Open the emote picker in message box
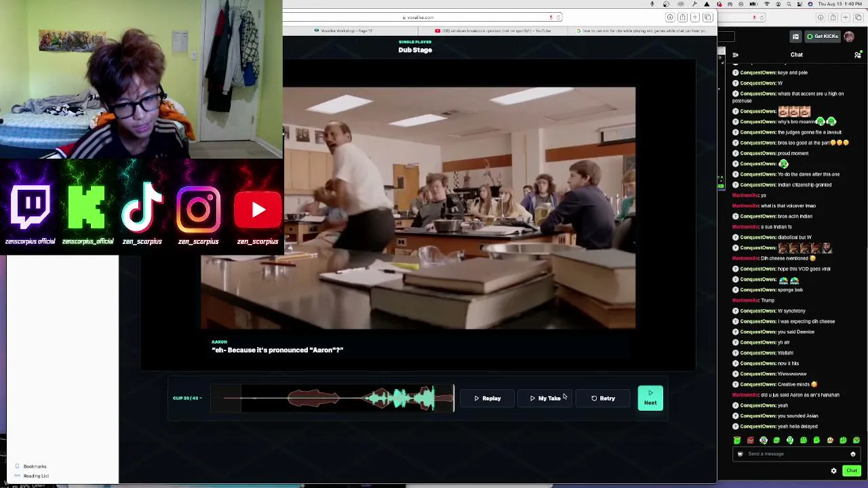This screenshot has width=868, height=488. (853, 454)
